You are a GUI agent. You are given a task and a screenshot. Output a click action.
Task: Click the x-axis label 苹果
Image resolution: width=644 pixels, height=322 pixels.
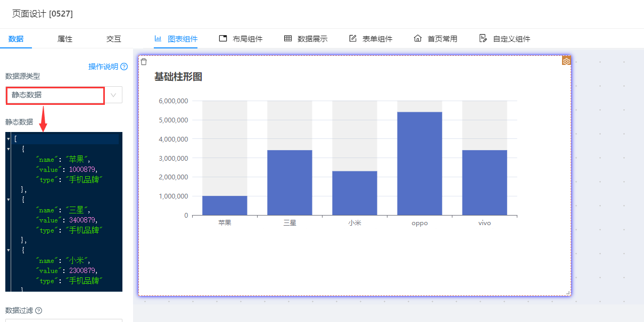pyautogui.click(x=225, y=223)
